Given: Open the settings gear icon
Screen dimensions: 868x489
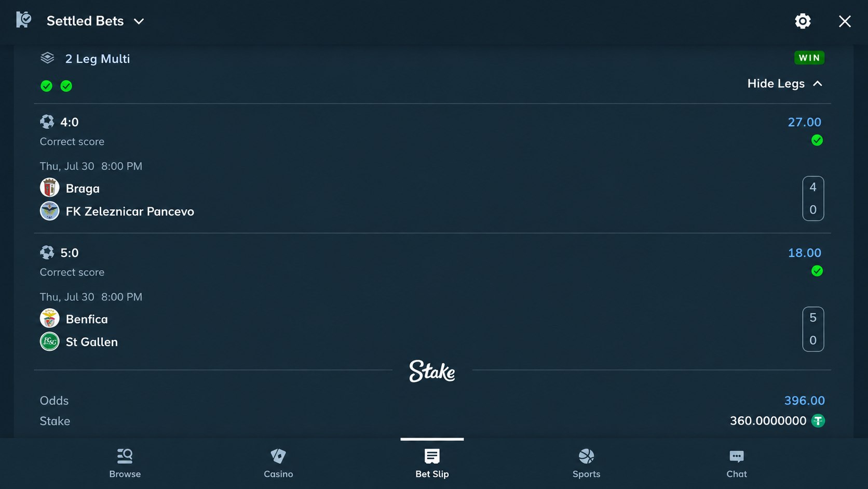Looking at the screenshot, I should click(803, 21).
